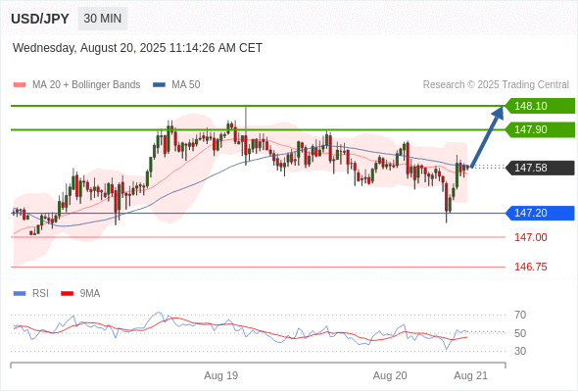Click the Aug 19 date axis label
This screenshot has width=578, height=392.
point(221,375)
